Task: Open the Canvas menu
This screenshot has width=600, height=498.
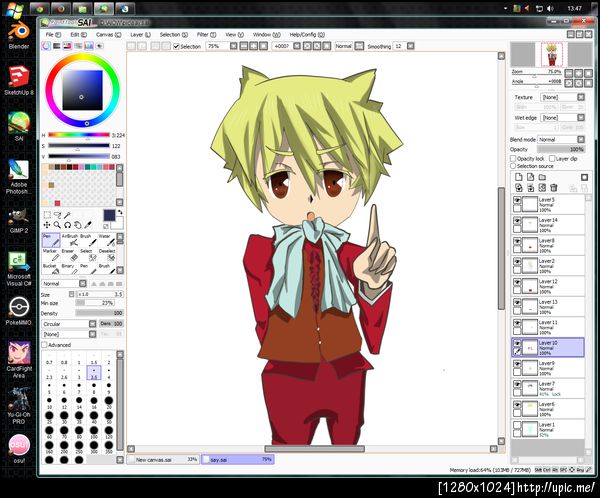Action: [x=108, y=34]
